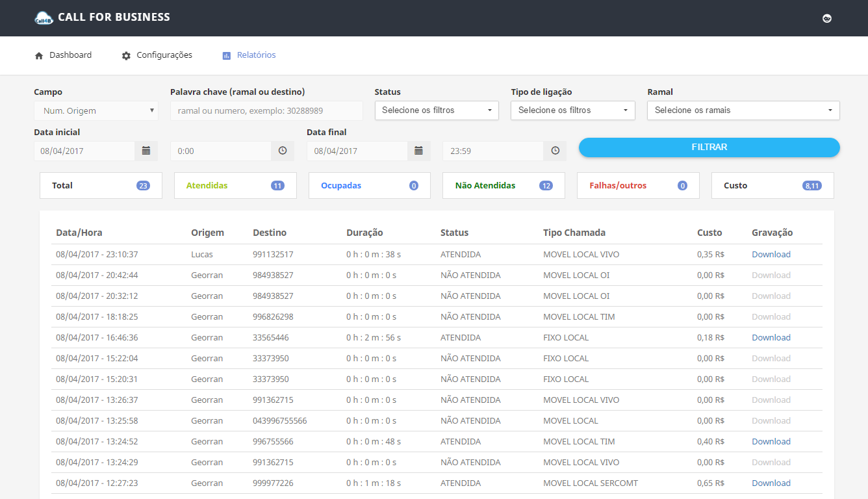Click MOVEL LOCAL TIM in 18:18:25 row
The width and height of the screenshot is (868, 499).
point(579,316)
